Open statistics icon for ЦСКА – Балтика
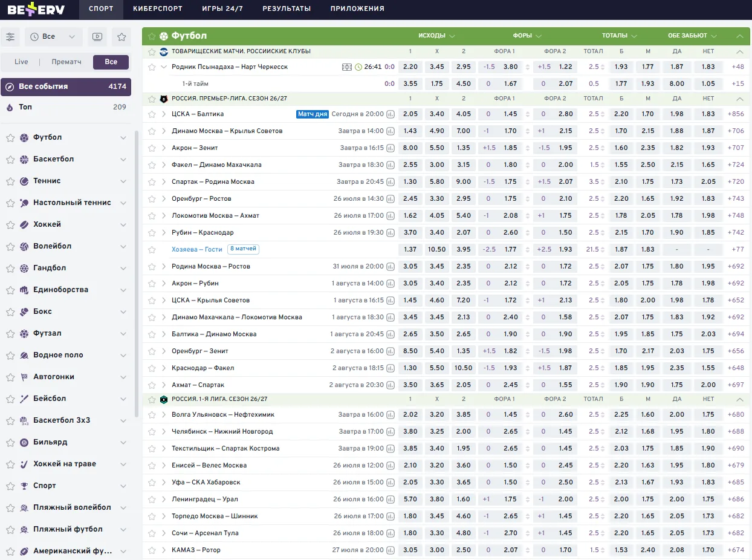The image size is (752, 560). [x=391, y=114]
